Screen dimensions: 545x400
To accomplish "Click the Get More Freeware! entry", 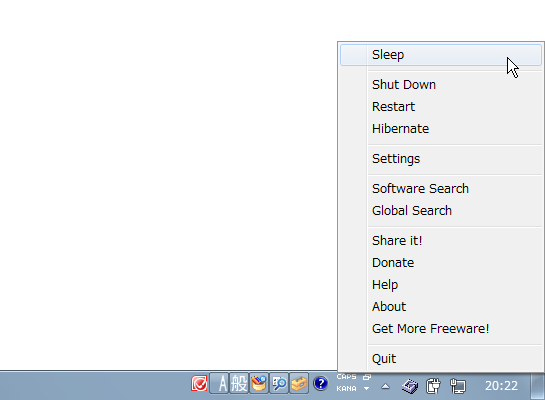I will (x=430, y=329).
